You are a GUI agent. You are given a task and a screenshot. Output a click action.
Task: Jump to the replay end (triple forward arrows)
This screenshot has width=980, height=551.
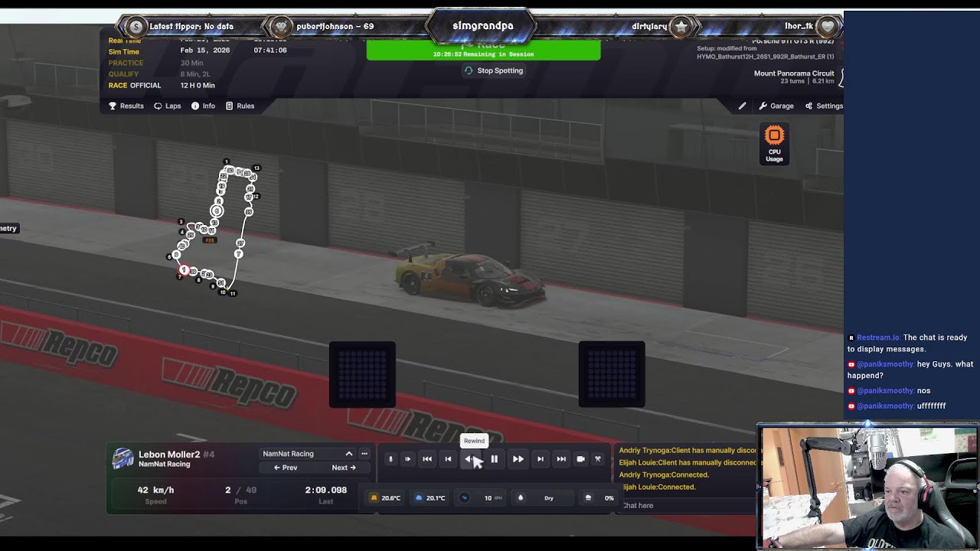(x=561, y=459)
